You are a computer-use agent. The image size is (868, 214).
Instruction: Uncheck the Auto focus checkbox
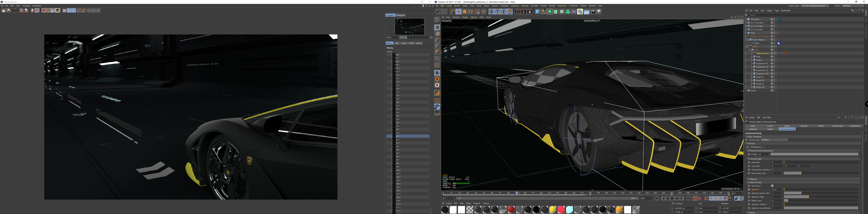click(772, 186)
